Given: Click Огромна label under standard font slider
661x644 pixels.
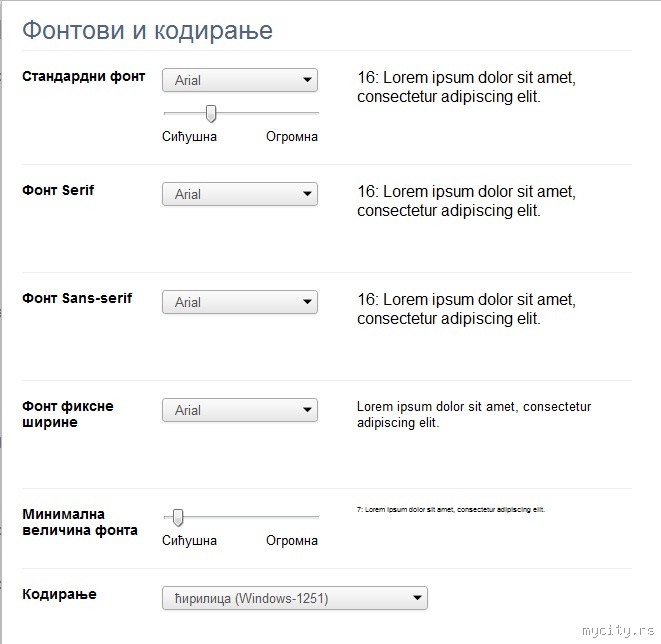Looking at the screenshot, I should (292, 137).
